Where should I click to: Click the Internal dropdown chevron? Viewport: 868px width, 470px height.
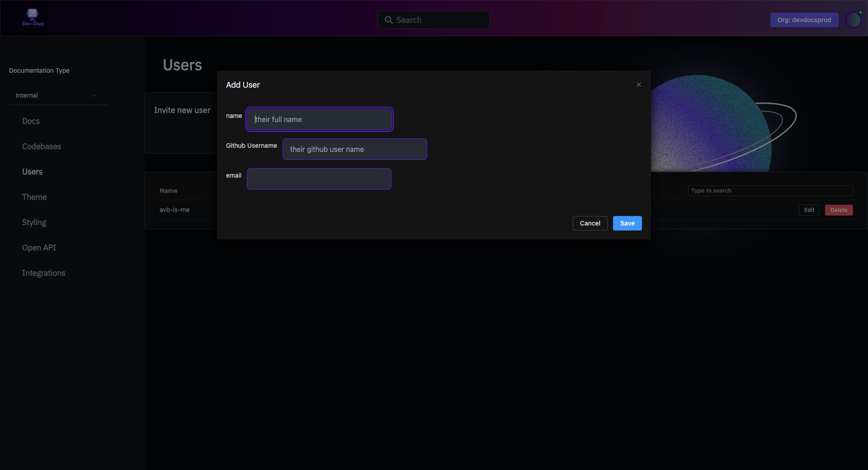pyautogui.click(x=94, y=95)
